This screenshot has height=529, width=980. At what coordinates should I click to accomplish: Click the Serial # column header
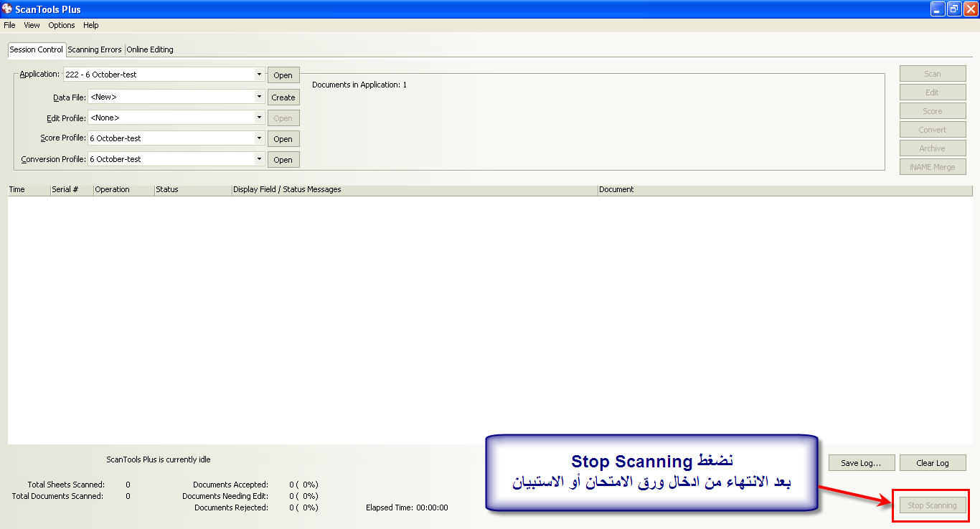click(x=72, y=190)
